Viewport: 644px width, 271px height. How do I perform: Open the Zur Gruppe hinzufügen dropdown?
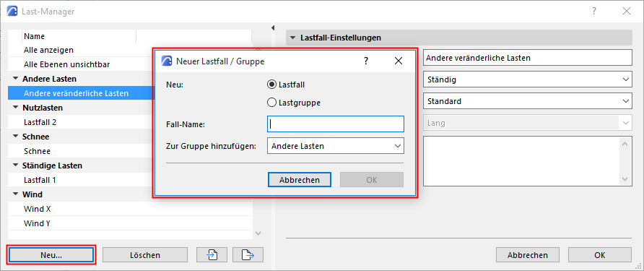(336, 146)
